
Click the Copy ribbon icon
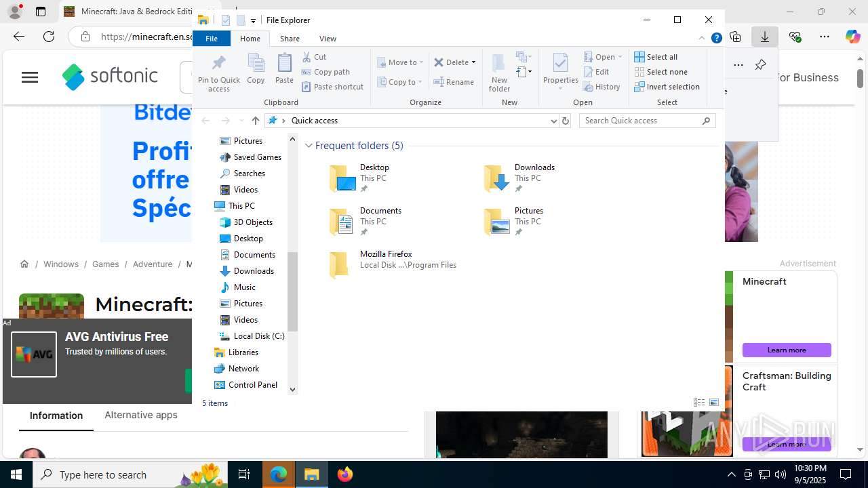256,68
